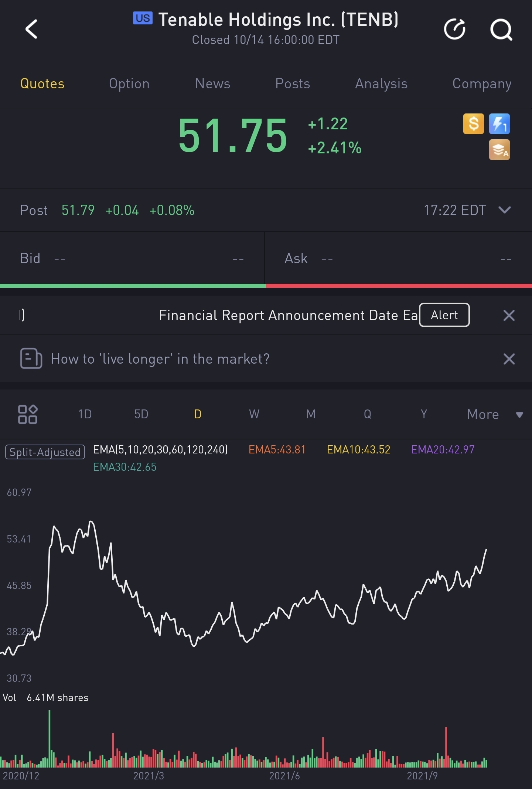
Task: Open the search magnifier icon
Action: pyautogui.click(x=501, y=29)
